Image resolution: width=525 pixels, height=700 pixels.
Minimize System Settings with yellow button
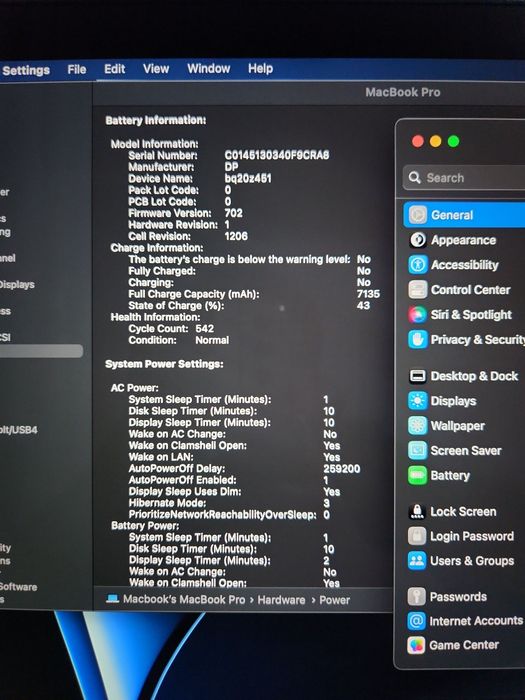click(x=435, y=142)
